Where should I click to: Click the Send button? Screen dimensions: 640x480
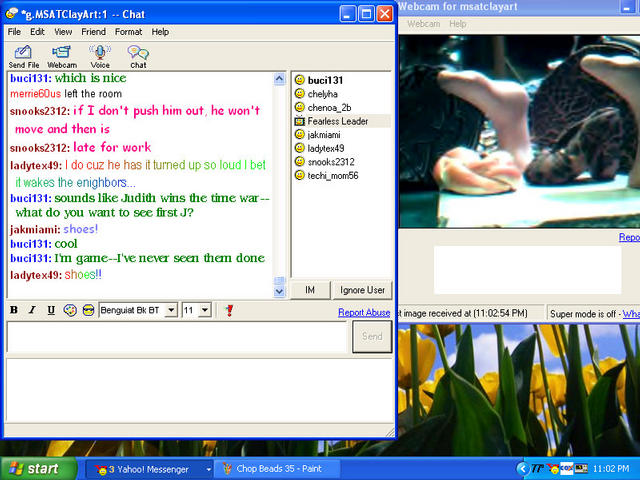pyautogui.click(x=372, y=336)
